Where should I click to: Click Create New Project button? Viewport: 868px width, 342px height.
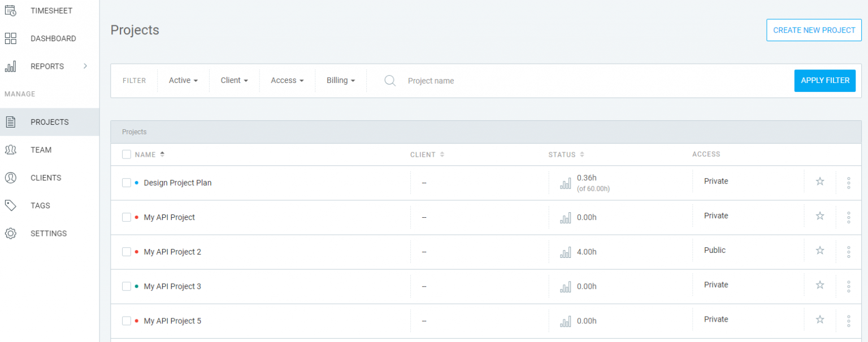(x=814, y=30)
